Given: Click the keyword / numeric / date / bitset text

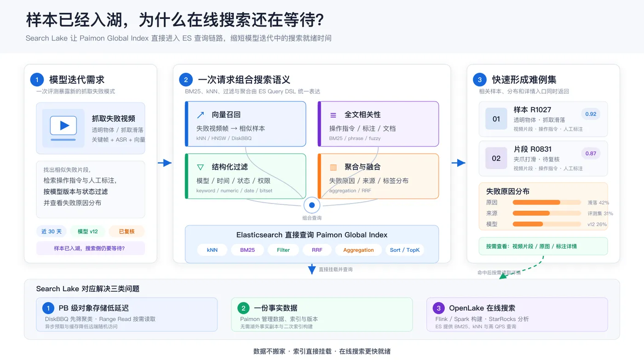Looking at the screenshot, I should pos(234,191).
